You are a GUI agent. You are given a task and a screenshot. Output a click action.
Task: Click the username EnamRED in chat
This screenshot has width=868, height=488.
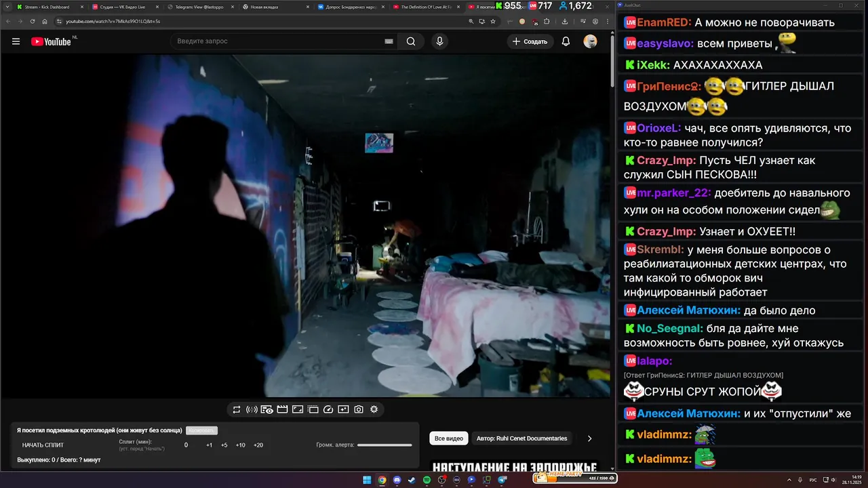click(x=663, y=22)
